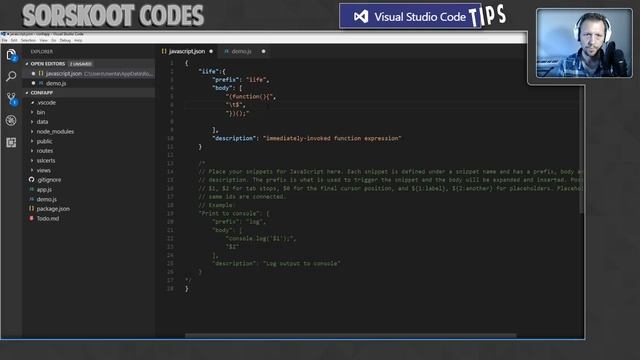Click the '2 UNSAVED' badge
Image resolution: width=640 pixels, height=360 pixels.
(80, 64)
